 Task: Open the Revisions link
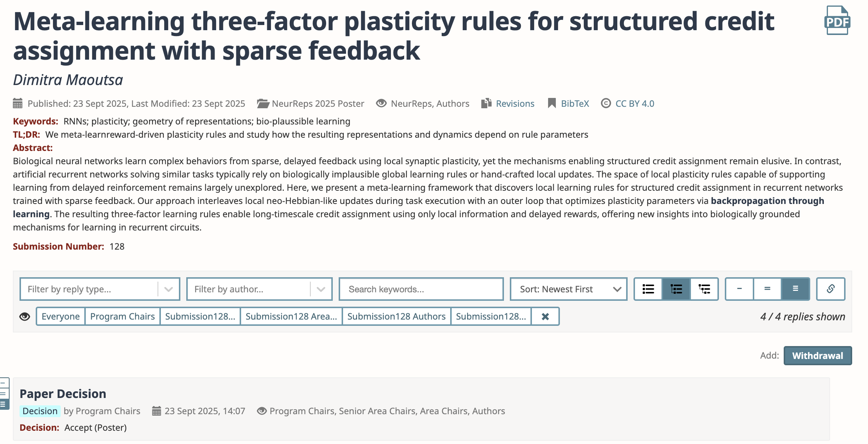pyautogui.click(x=515, y=103)
